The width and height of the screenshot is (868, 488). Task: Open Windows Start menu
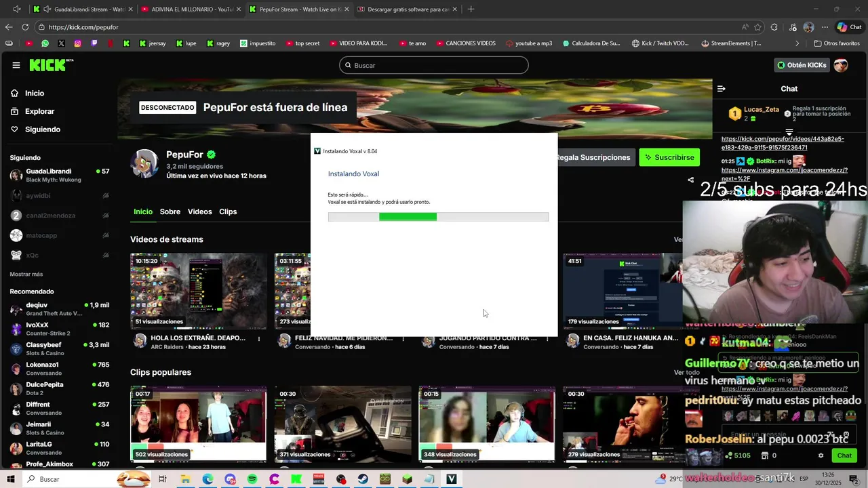coord(12,479)
